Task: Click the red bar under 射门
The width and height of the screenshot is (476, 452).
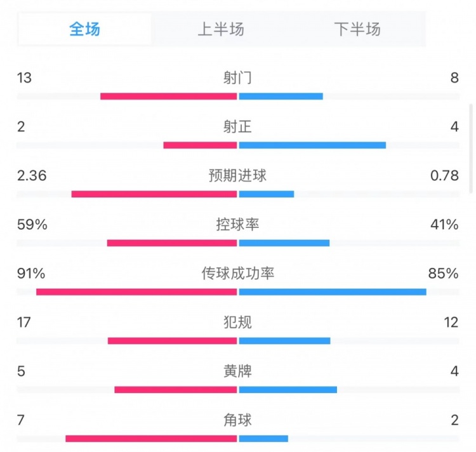Action: (x=168, y=96)
